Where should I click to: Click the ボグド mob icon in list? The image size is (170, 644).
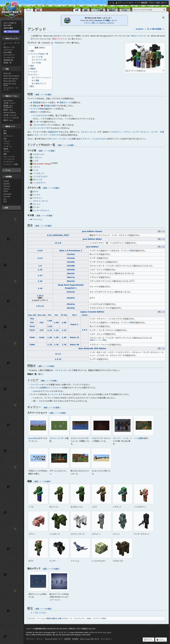tap(31, 192)
